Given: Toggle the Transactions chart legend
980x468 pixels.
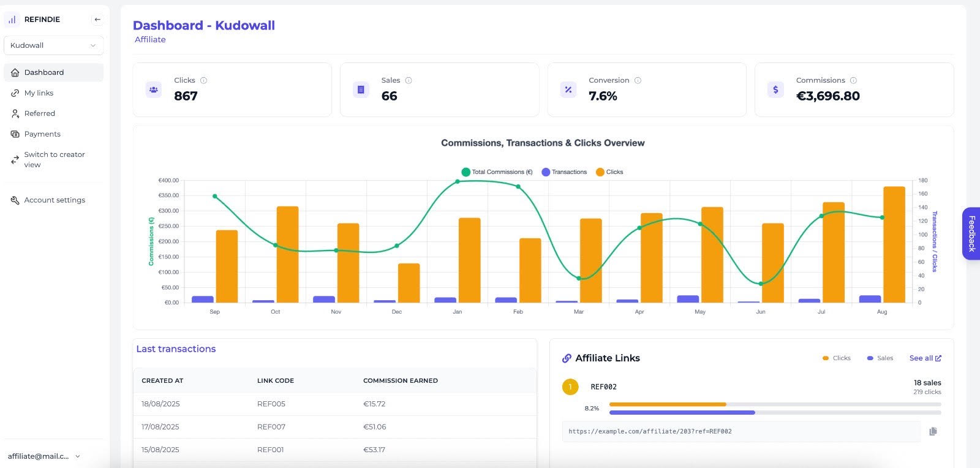Looking at the screenshot, I should [x=564, y=172].
